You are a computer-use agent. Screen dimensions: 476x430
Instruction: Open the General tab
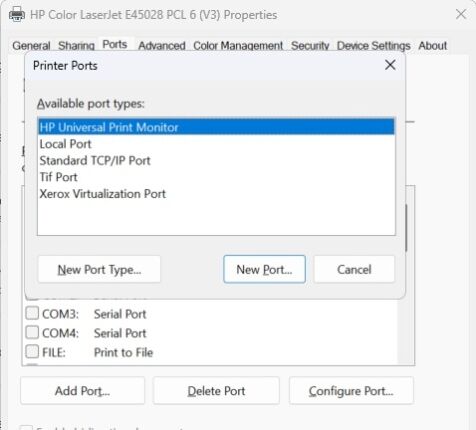pos(31,46)
